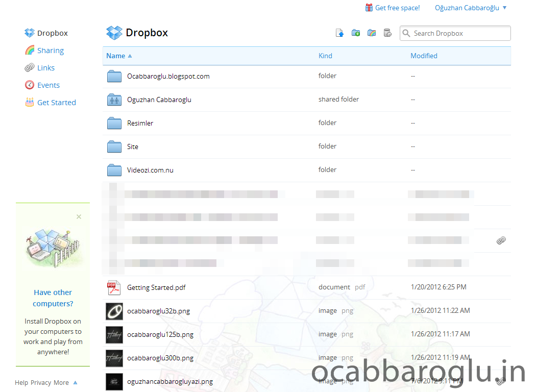Click the Resimler folder icon
This screenshot has width=536, height=392.
click(x=114, y=123)
